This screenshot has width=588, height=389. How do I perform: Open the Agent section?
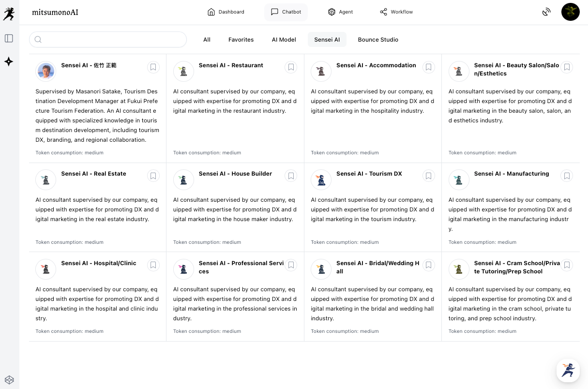pyautogui.click(x=340, y=12)
